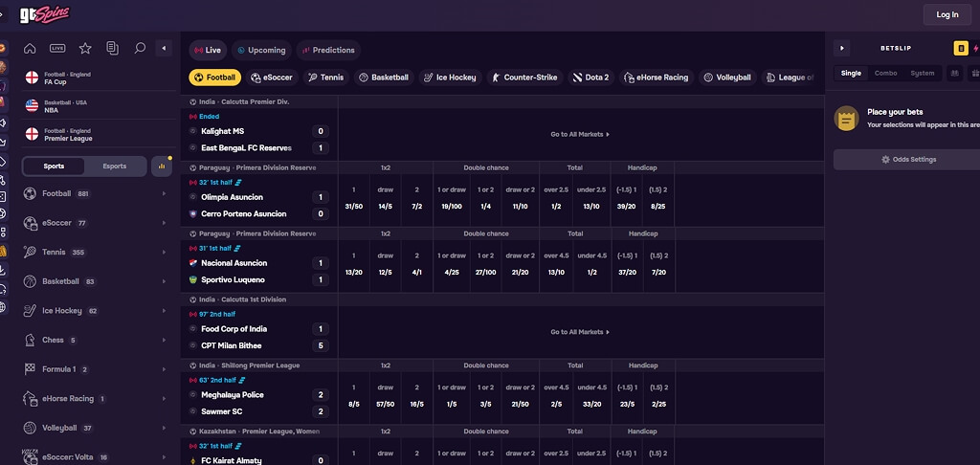980x465 pixels.
Task: Select Counter-Strike filter chip
Action: click(525, 77)
